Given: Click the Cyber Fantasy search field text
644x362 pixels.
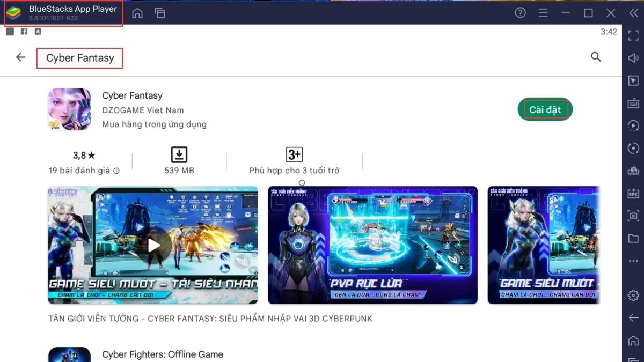Looking at the screenshot, I should point(80,58).
